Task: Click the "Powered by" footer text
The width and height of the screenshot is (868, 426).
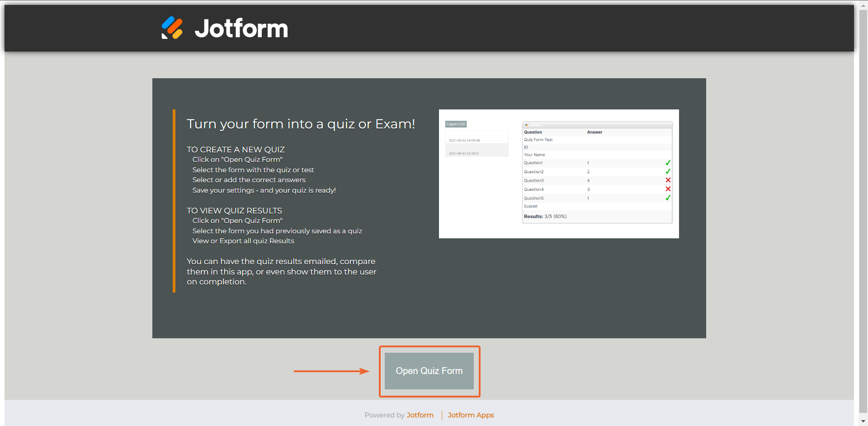Action: [x=385, y=415]
